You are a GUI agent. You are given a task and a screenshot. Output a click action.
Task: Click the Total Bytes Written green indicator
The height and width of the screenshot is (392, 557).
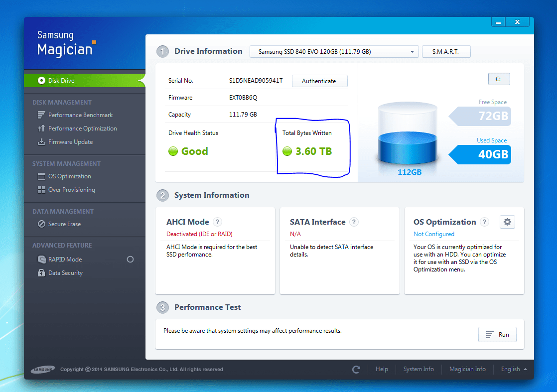287,151
